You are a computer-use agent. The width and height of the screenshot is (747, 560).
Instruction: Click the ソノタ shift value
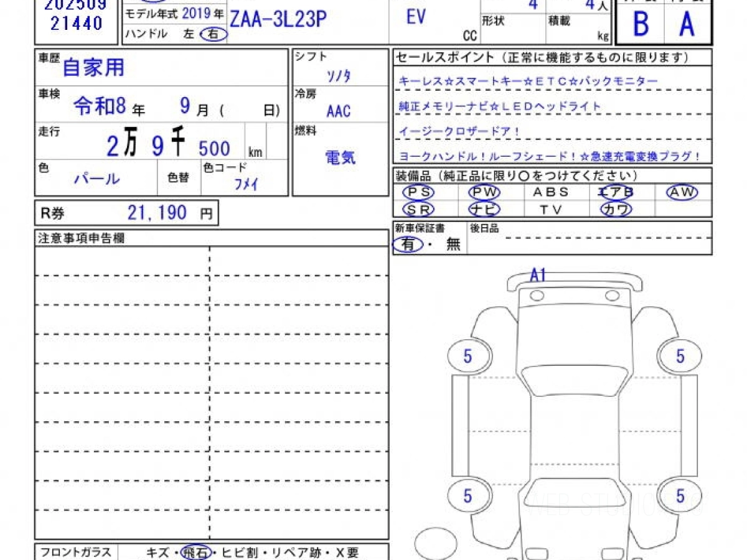(x=339, y=76)
